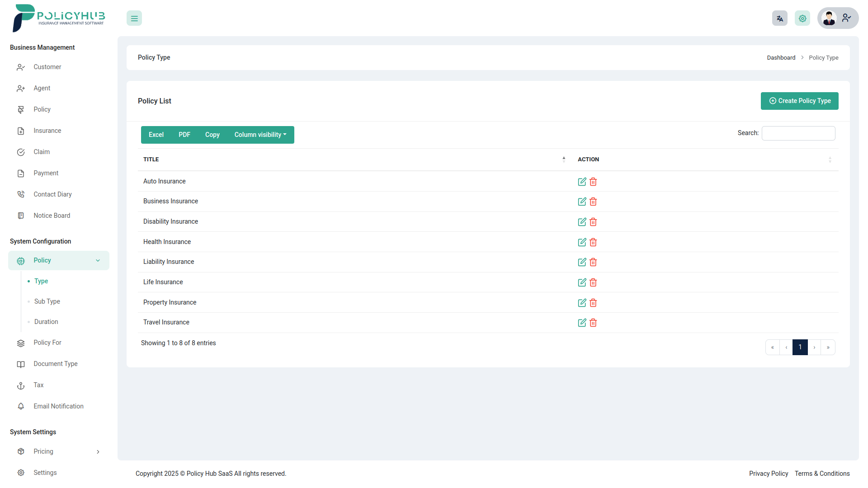Click the delete icon for Travel Insurance

tap(593, 323)
